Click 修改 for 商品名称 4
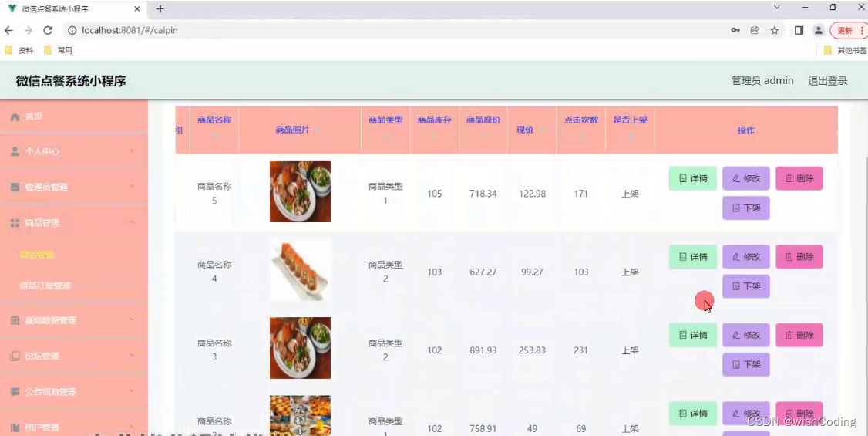This screenshot has width=868, height=436. click(x=745, y=256)
